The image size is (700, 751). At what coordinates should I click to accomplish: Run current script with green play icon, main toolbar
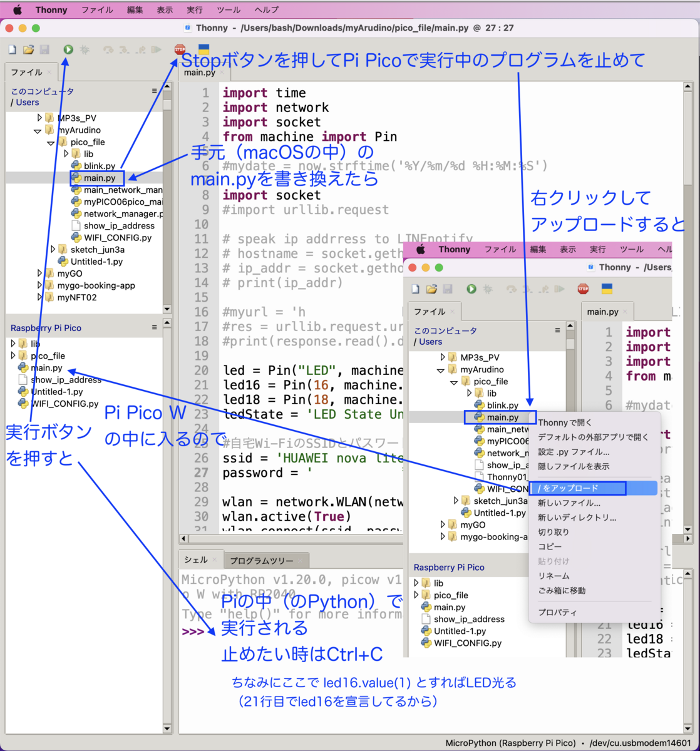pyautogui.click(x=68, y=49)
